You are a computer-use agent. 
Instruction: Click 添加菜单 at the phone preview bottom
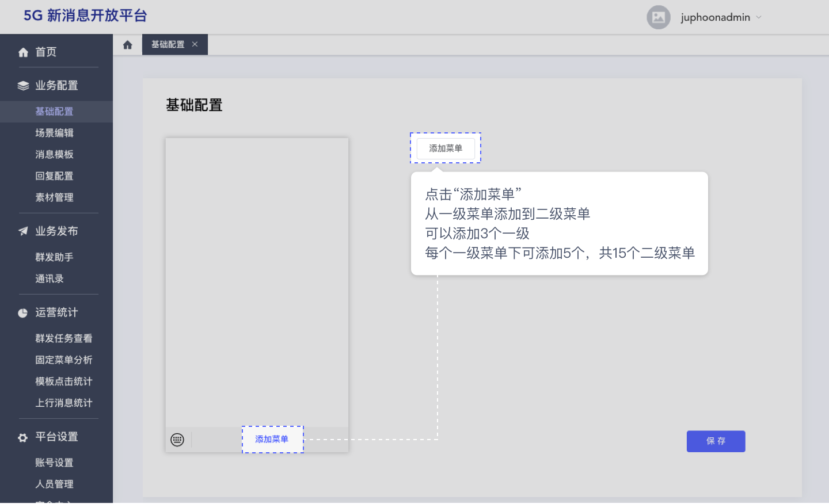click(273, 439)
